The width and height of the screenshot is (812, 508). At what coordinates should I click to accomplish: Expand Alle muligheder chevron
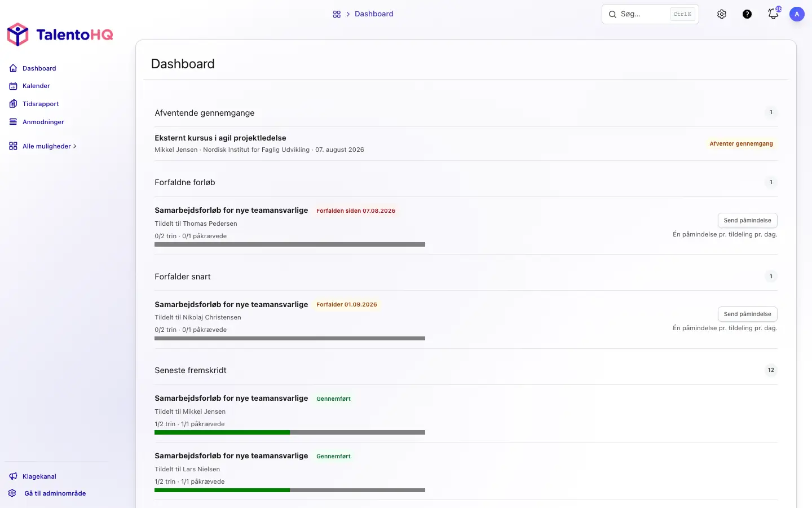point(75,146)
